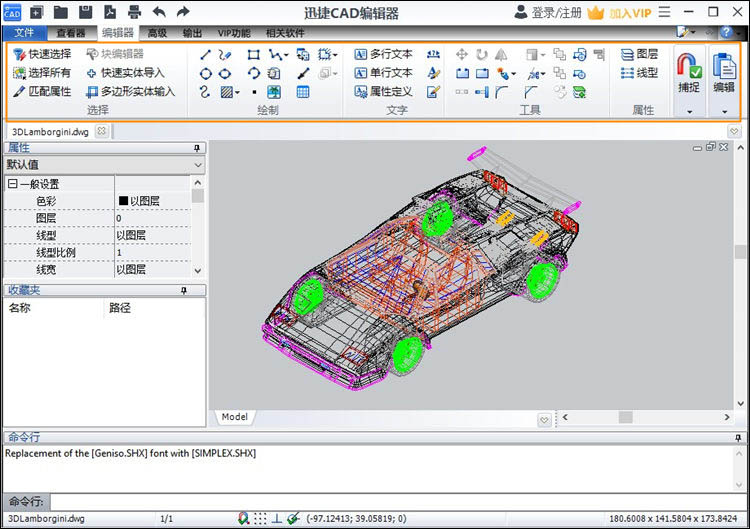
Task: Toggle the grid dots icon in status bar
Action: (260, 519)
